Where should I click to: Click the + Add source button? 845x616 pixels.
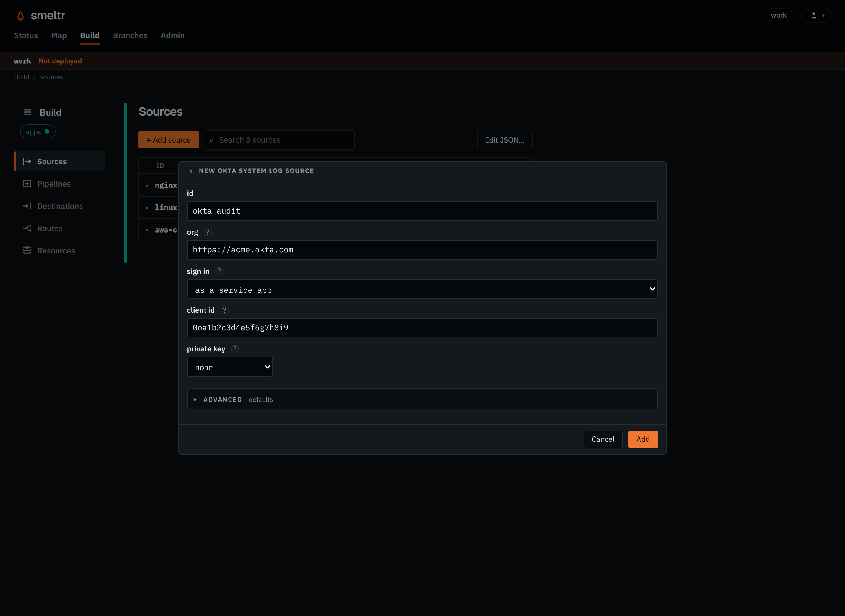(x=168, y=140)
